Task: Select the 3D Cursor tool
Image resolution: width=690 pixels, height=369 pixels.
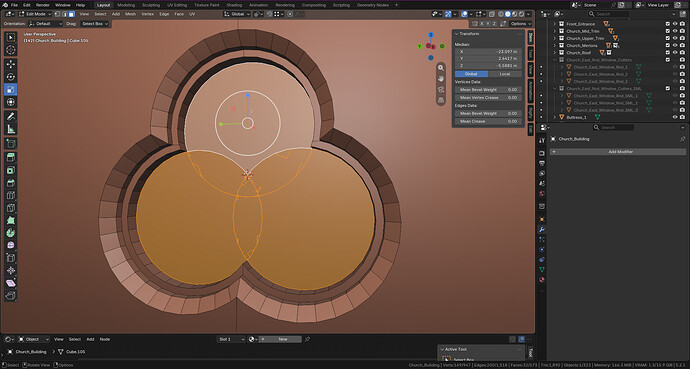Action: tap(11, 50)
